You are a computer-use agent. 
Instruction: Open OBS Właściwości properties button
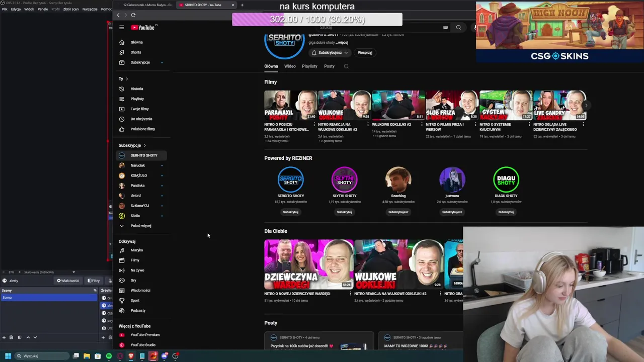click(x=68, y=281)
